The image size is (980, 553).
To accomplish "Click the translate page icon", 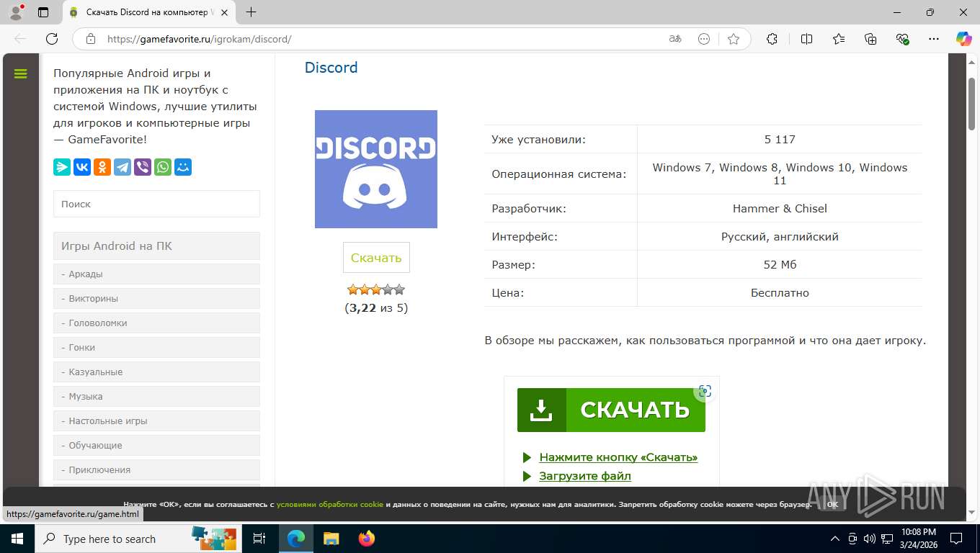I will point(675,39).
